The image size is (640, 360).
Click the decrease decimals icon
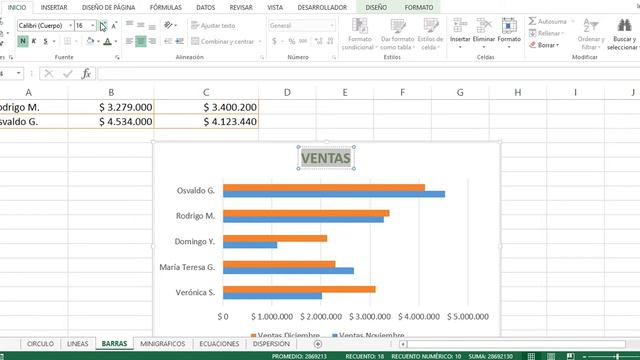point(330,41)
